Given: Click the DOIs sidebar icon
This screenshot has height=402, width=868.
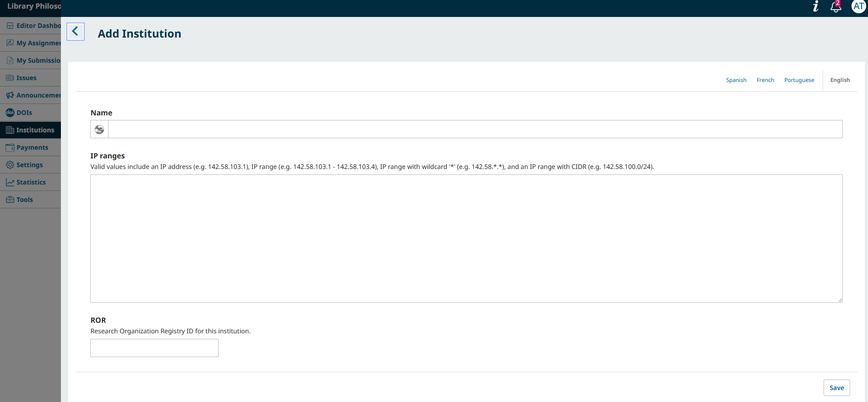Looking at the screenshot, I should (x=10, y=113).
